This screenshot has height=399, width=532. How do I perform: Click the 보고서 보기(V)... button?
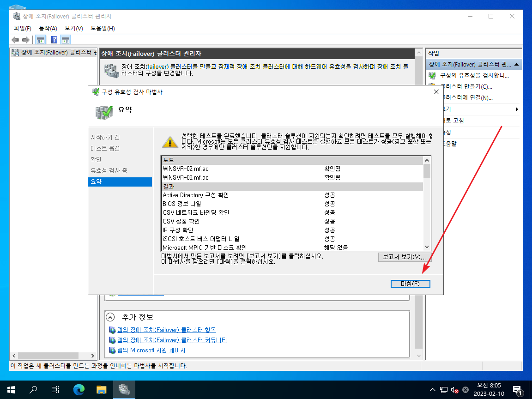(x=405, y=257)
